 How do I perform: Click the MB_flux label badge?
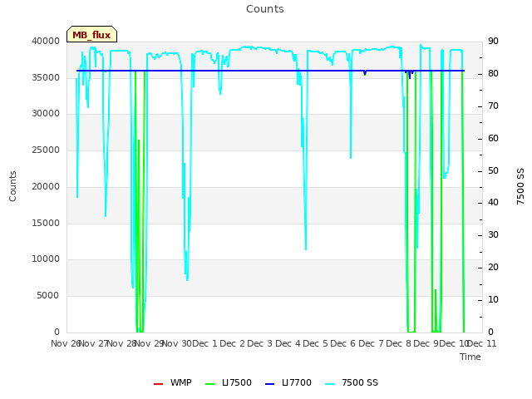coord(91,34)
